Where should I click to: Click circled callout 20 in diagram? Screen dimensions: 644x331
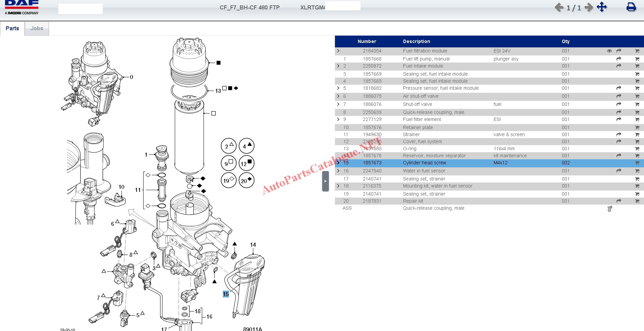click(x=246, y=180)
